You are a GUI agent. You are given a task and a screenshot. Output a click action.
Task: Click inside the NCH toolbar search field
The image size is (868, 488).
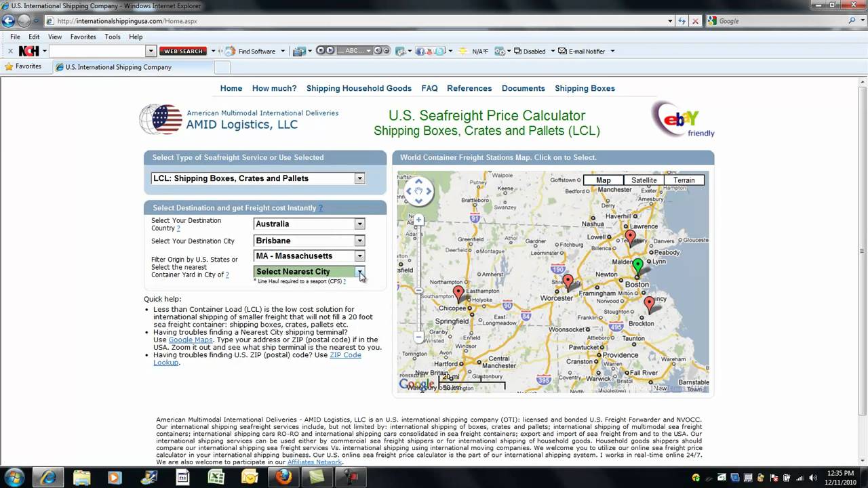pyautogui.click(x=98, y=51)
